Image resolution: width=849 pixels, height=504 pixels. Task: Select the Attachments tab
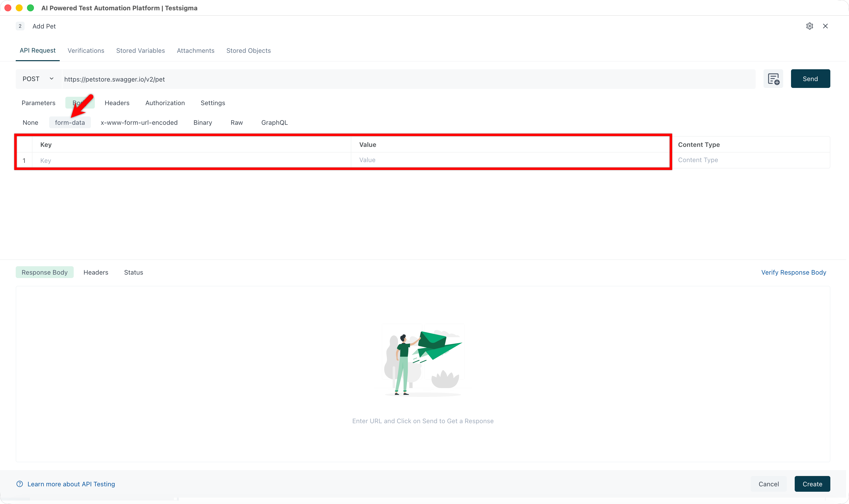(196, 51)
